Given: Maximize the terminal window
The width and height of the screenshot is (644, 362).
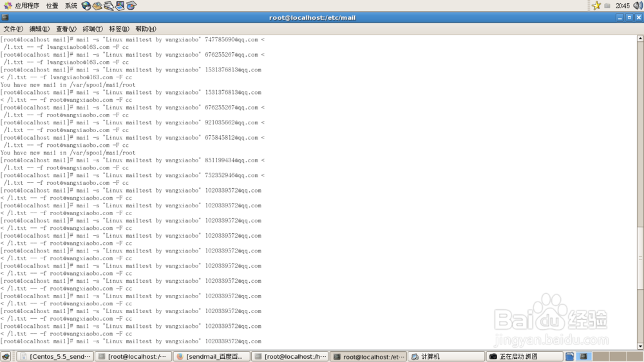Looking at the screenshot, I should 629,17.
